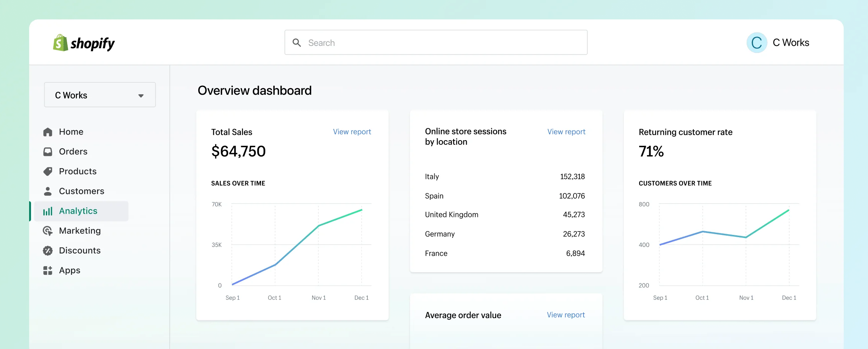Click the Home house icon in sidebar
Viewport: 868px width, 349px height.
tap(48, 132)
